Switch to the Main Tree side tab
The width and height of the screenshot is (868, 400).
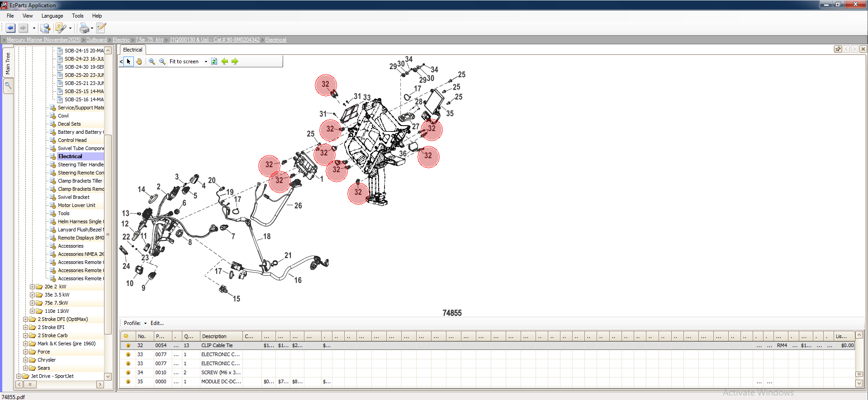coord(8,63)
